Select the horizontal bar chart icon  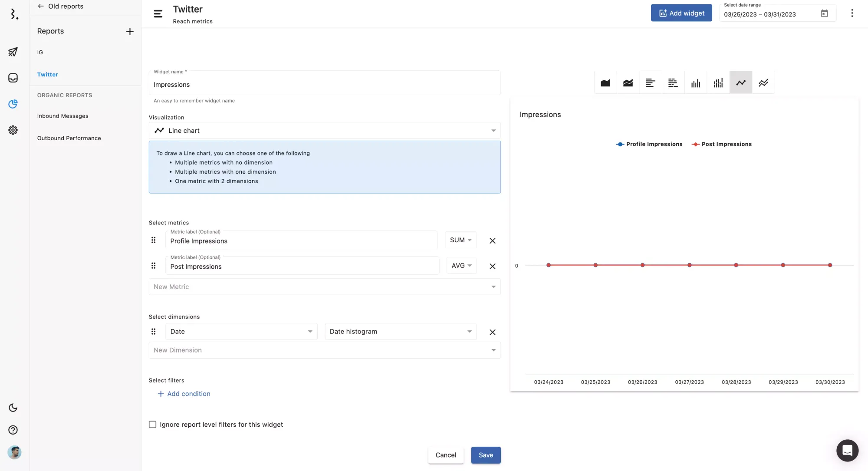tap(650, 82)
